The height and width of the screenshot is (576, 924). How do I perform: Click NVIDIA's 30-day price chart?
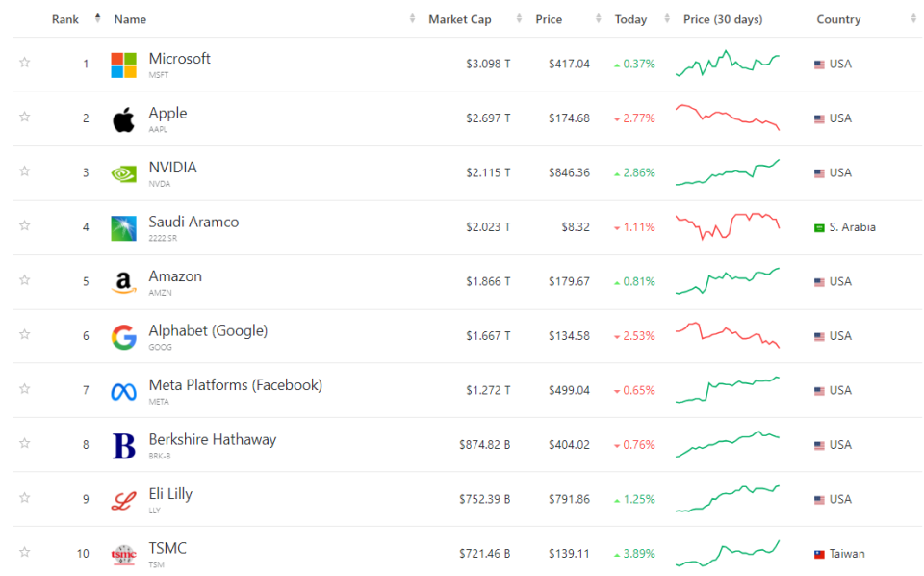pyautogui.click(x=728, y=172)
